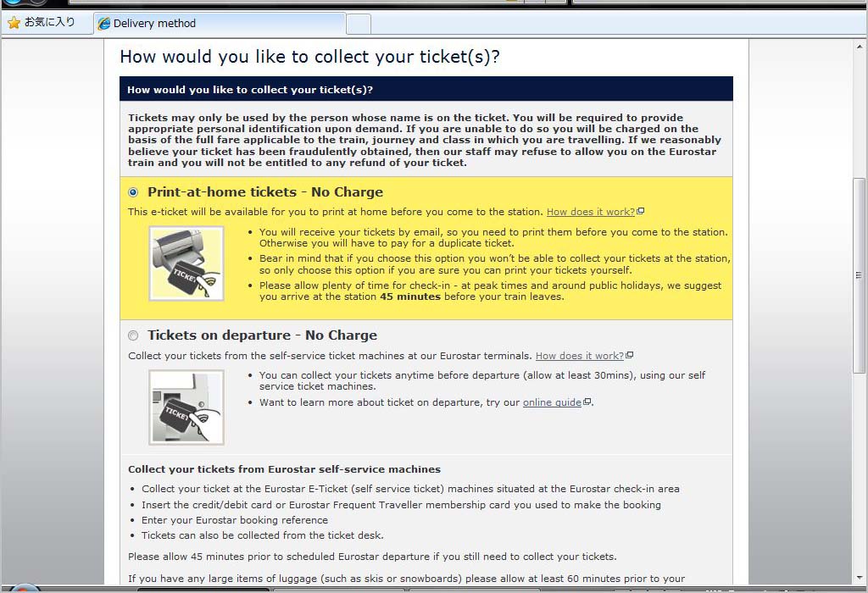
Task: Click the 'Print-at-home tickets - No Charge' label
Action: (x=264, y=192)
